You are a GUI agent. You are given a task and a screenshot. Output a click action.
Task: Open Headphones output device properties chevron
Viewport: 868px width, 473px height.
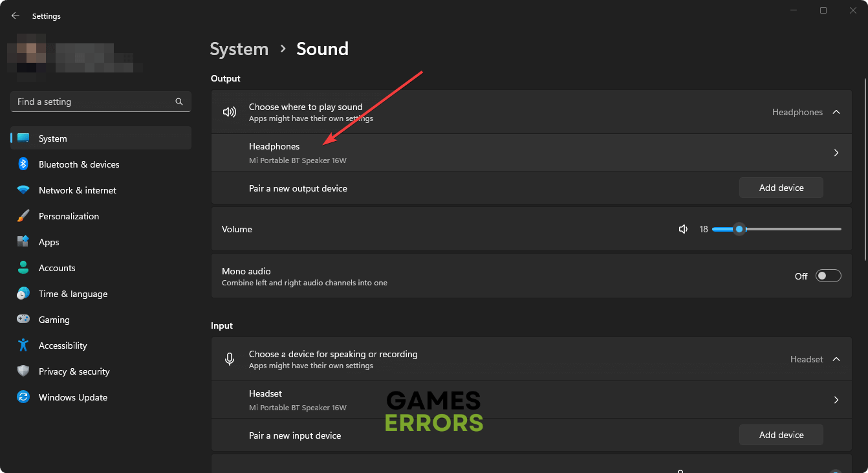click(x=836, y=153)
